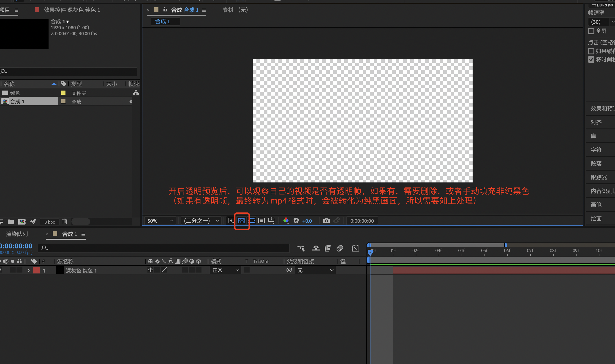Open the grid and guide options icon
The image size is (615, 364).
(271, 221)
